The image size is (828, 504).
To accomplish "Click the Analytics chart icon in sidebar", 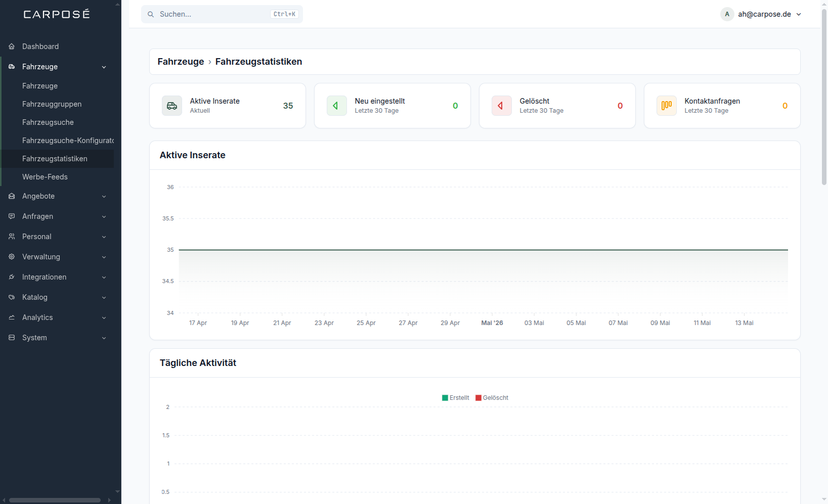I will [12, 317].
